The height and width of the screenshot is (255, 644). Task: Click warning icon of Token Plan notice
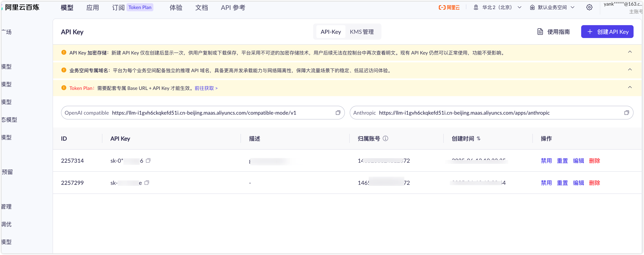coord(64,88)
